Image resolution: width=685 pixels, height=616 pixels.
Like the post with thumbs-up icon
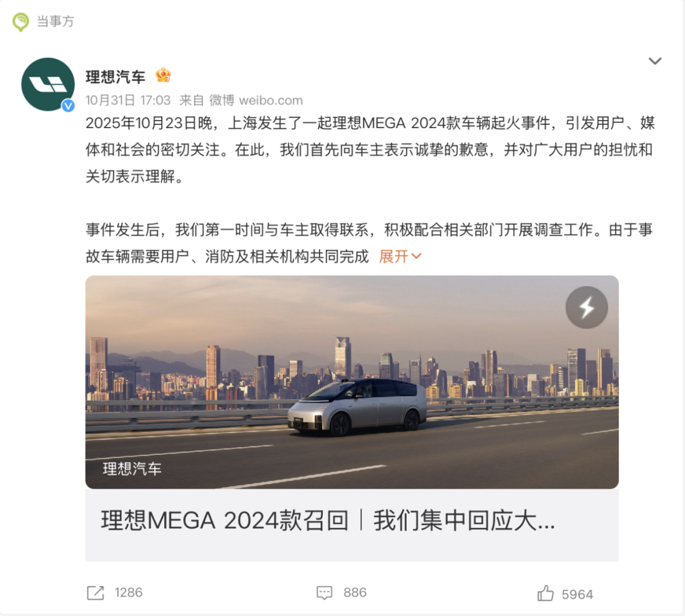point(545,593)
